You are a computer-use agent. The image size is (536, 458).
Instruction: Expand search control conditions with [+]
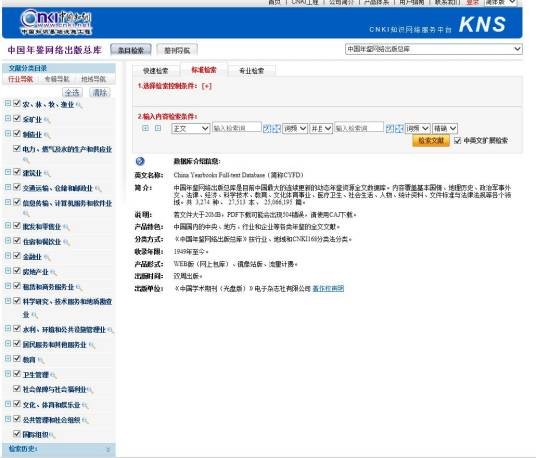206,86
